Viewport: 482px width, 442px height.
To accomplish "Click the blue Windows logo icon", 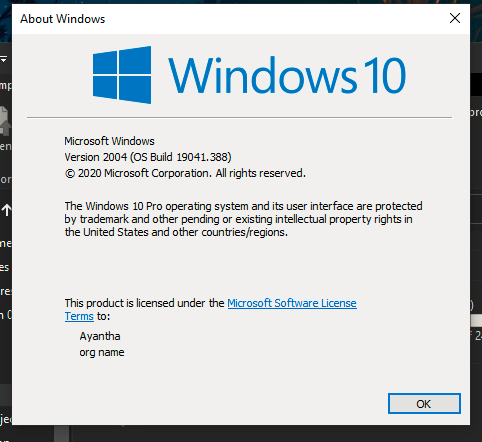I will pos(122,75).
